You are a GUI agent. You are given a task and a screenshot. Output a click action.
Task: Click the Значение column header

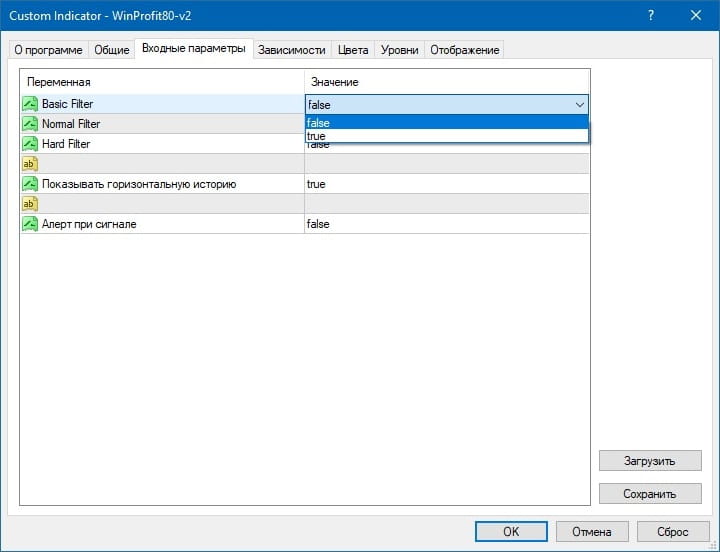[446, 81]
